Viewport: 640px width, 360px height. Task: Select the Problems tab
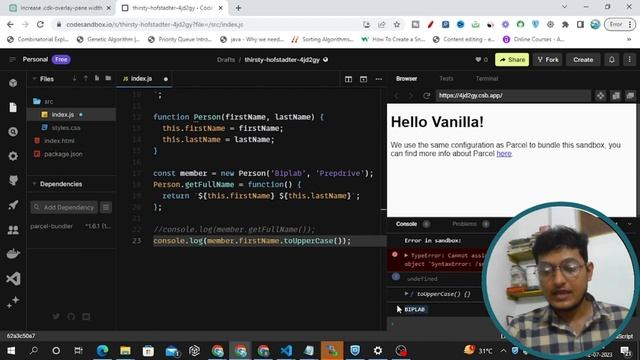pyautogui.click(x=464, y=224)
